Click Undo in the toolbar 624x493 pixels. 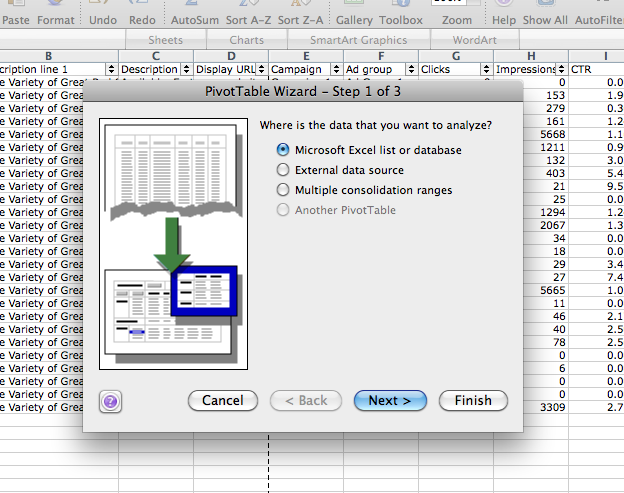pos(103,13)
